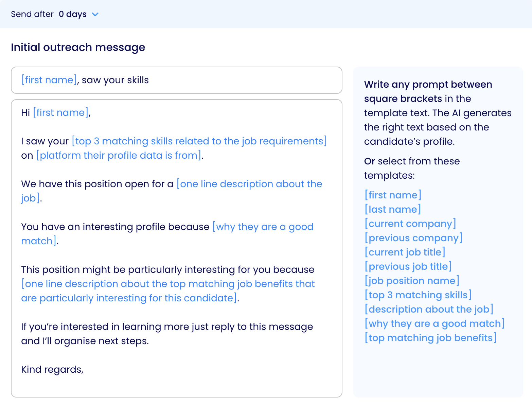Open the 0 days delay dropdown
The image size is (532, 405).
73,14
